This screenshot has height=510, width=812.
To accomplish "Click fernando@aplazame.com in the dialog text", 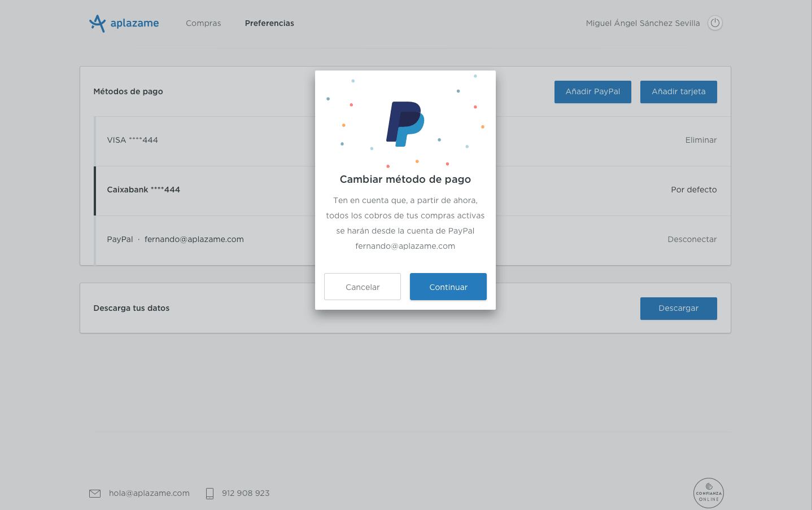I will [x=405, y=246].
